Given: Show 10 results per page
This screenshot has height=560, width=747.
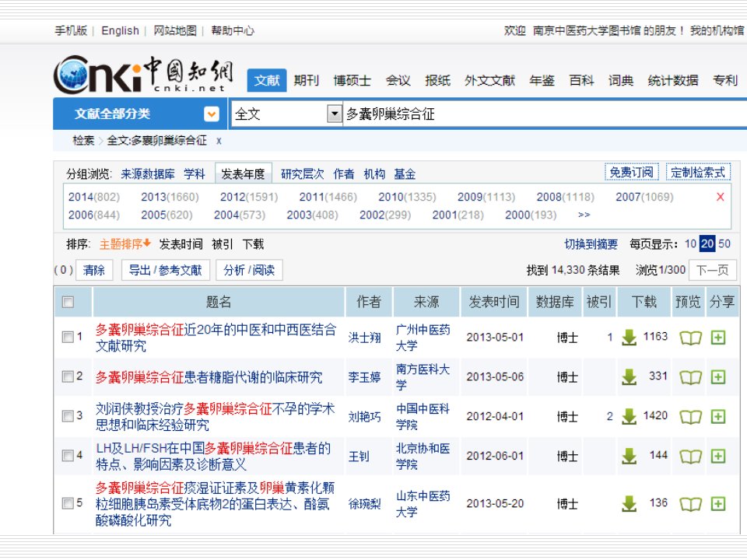Looking at the screenshot, I should click(x=690, y=243).
